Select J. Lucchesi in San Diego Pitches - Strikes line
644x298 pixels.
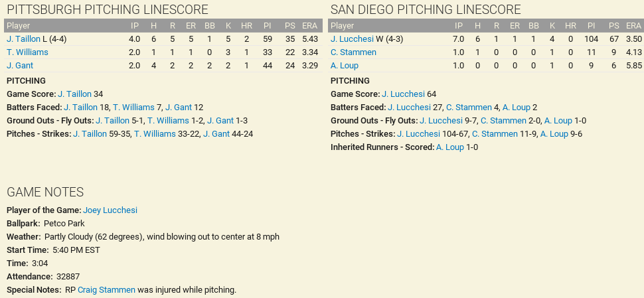pyautogui.click(x=418, y=134)
